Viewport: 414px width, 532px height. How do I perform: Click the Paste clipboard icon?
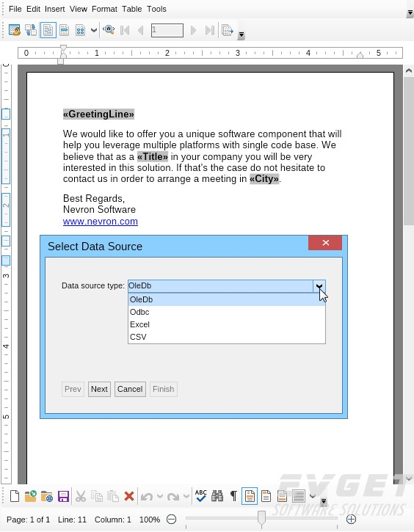(x=112, y=496)
